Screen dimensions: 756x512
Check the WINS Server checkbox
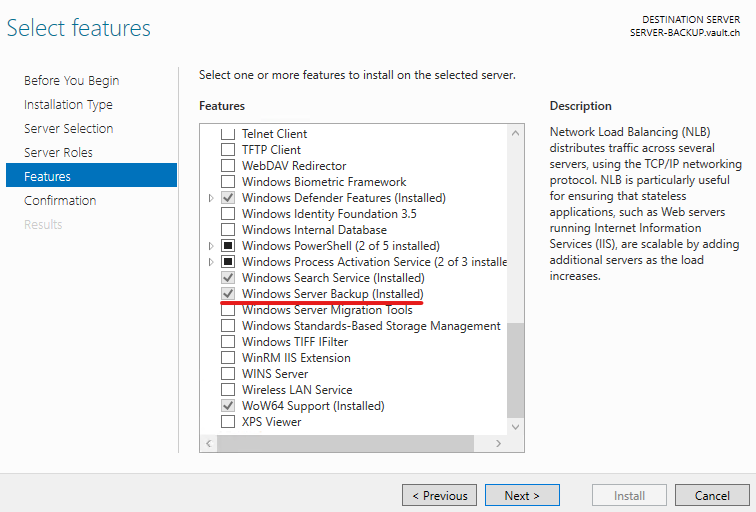click(x=228, y=374)
